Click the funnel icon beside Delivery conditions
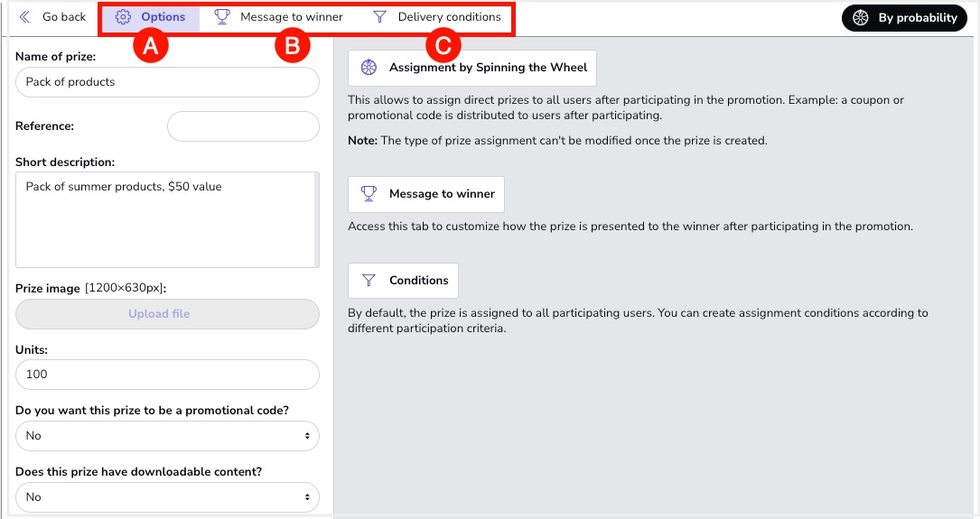Viewport: 980px width, 519px height. click(x=380, y=17)
